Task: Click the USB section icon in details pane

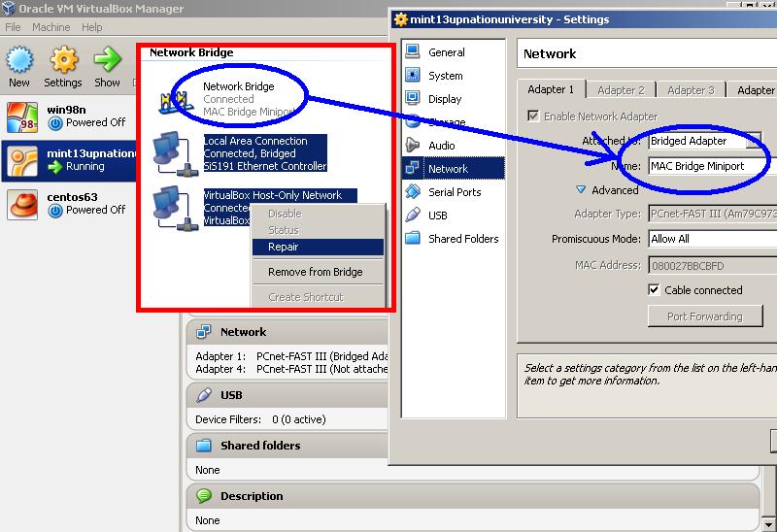Action: click(204, 395)
